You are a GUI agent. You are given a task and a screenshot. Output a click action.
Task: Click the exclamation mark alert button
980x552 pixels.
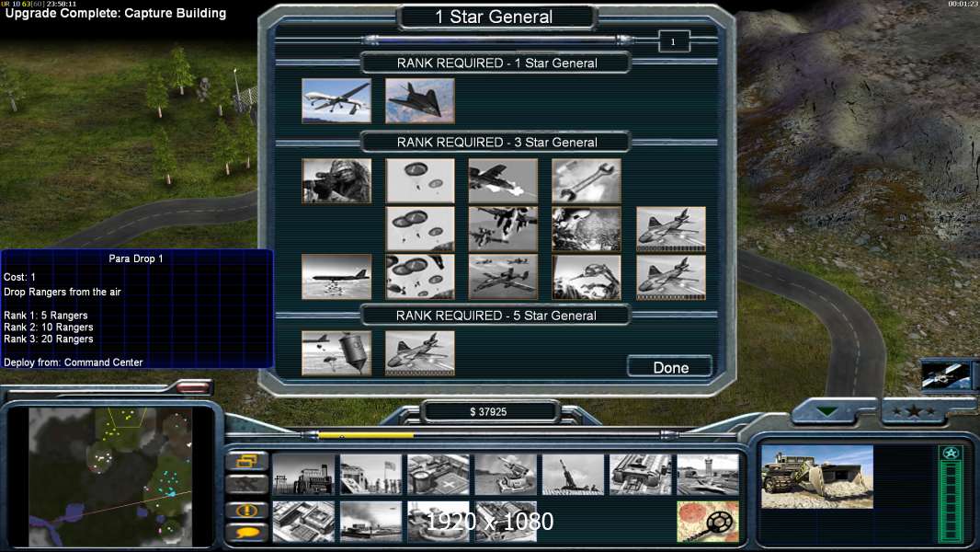[247, 511]
